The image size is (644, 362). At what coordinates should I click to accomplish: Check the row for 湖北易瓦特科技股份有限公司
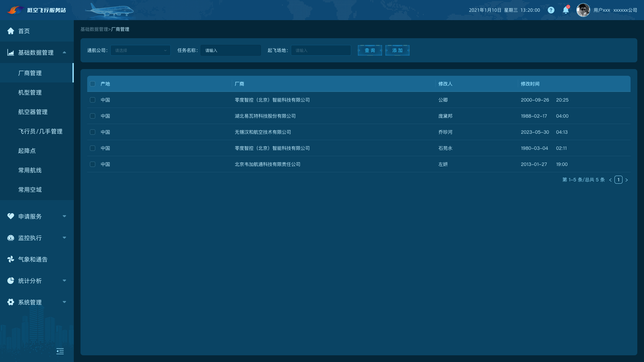[x=93, y=116]
